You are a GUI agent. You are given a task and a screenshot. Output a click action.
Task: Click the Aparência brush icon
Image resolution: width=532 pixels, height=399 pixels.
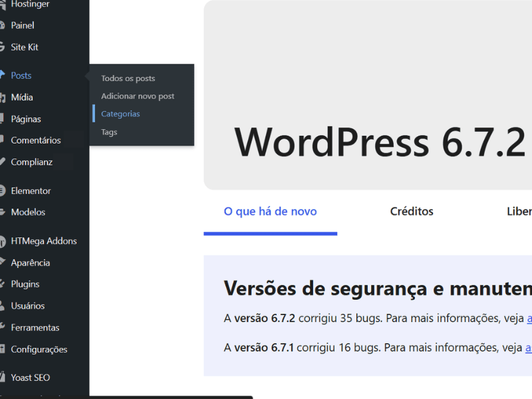3,261
